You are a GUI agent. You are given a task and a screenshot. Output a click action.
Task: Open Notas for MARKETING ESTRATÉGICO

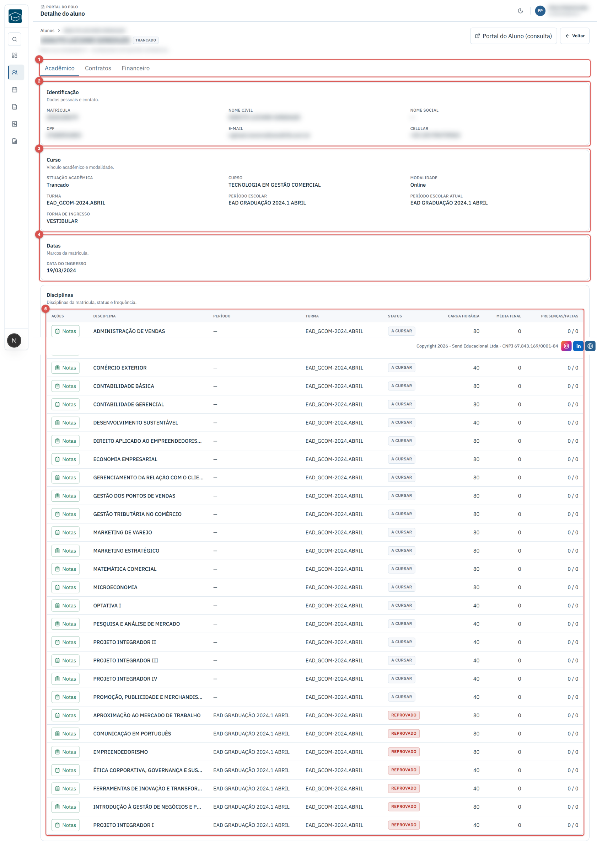(65, 551)
